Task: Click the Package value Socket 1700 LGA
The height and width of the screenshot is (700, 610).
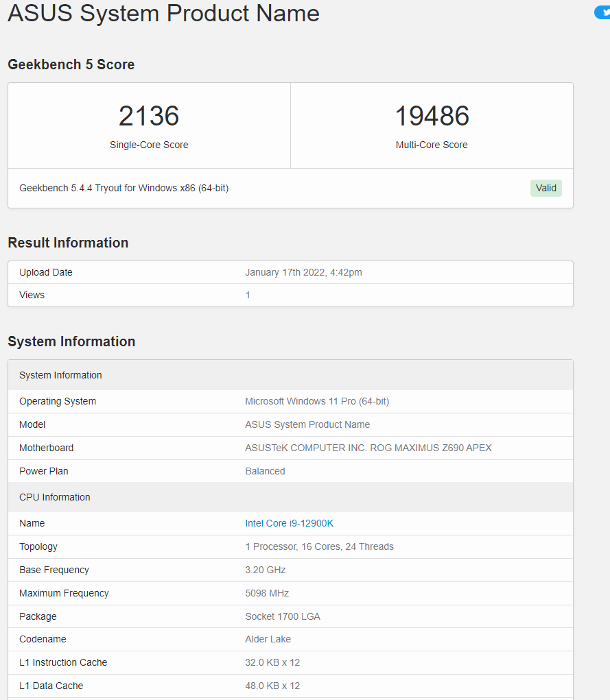Action: tap(283, 616)
